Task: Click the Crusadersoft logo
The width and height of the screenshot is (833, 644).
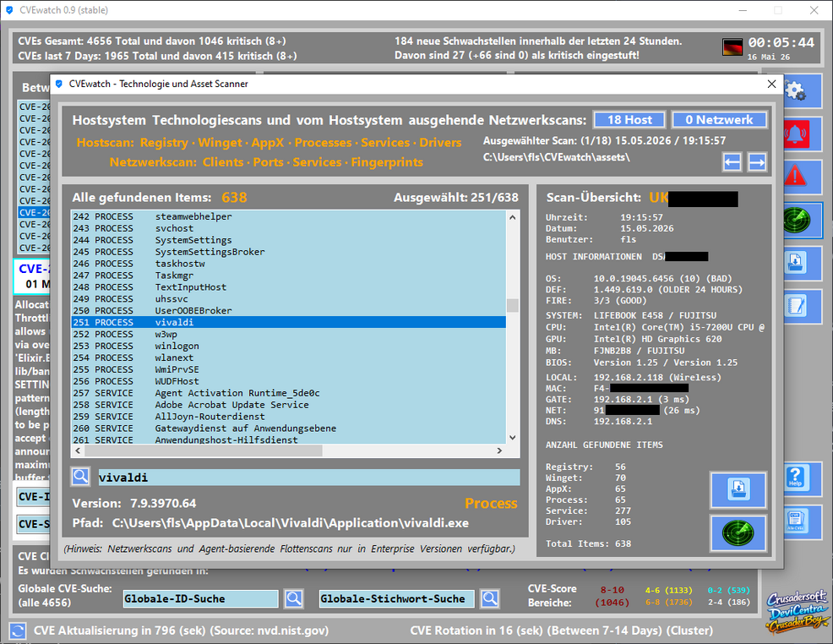Action: point(797,611)
